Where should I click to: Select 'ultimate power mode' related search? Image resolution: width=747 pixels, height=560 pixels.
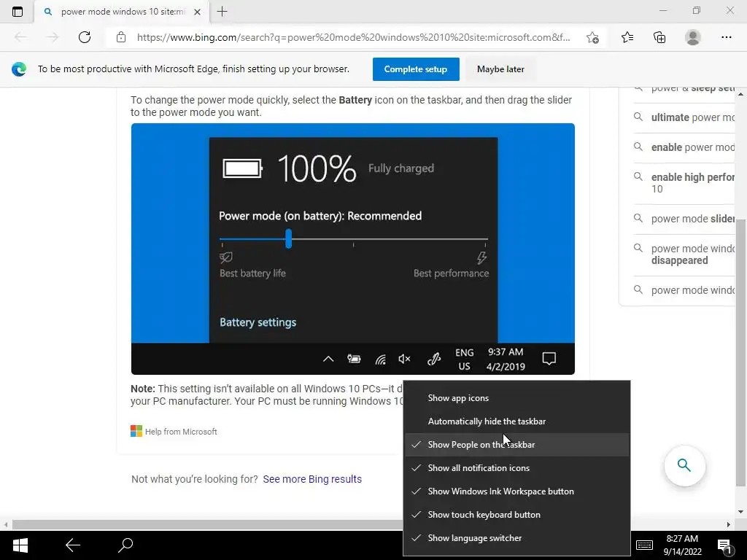click(684, 117)
